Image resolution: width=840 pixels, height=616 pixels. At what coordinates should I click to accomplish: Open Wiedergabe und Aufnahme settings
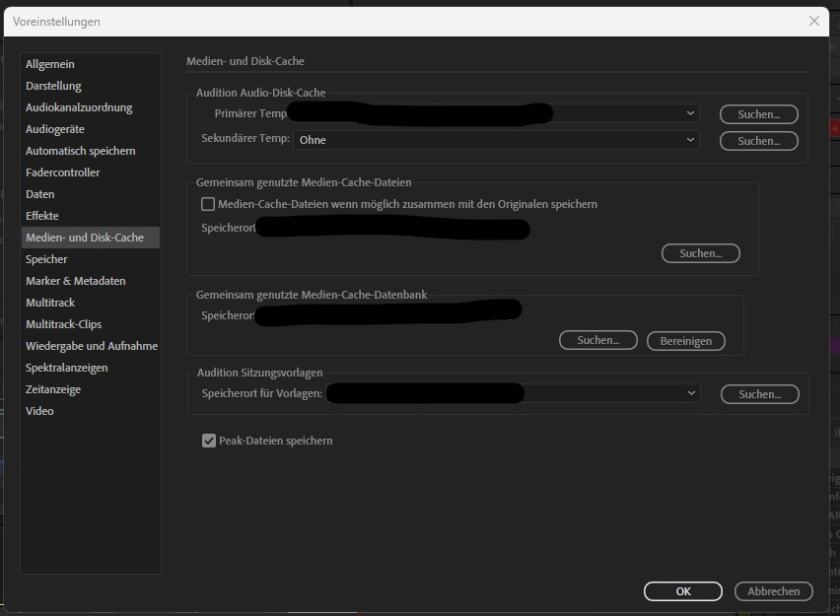pos(92,345)
